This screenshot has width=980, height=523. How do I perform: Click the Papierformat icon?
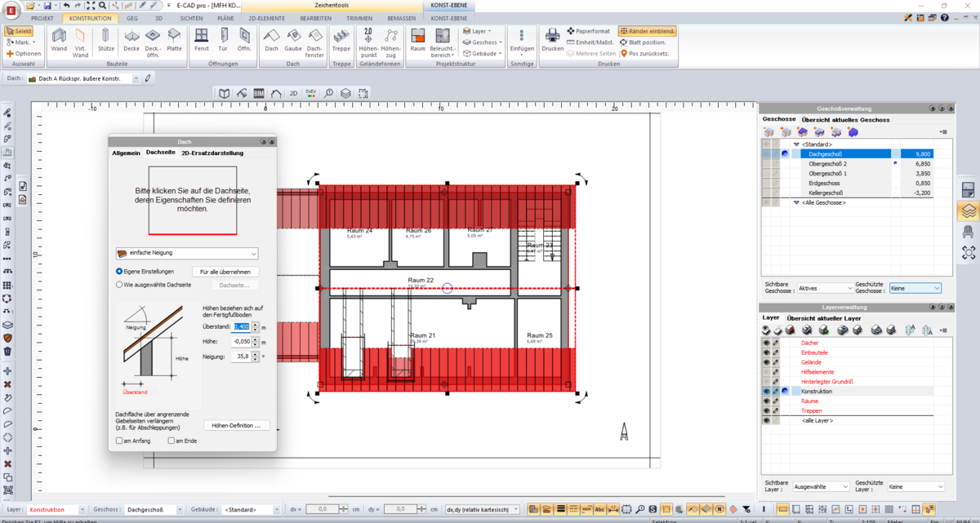click(589, 31)
